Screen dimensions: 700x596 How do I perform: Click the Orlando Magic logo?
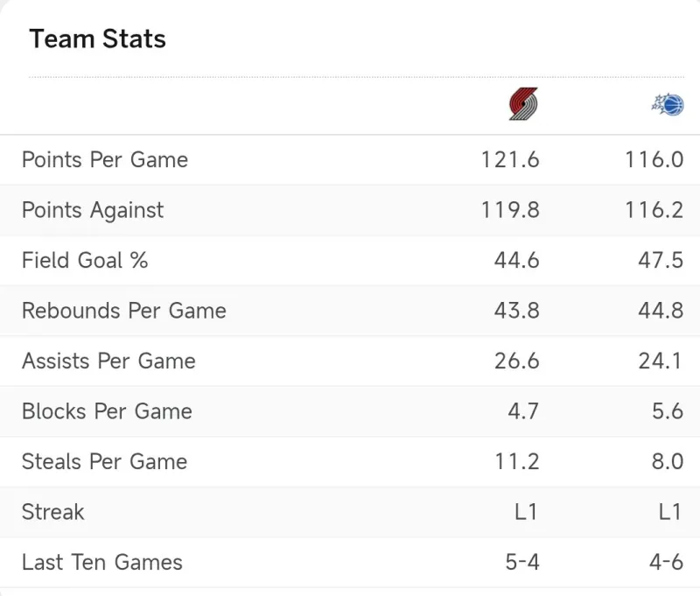click(668, 105)
